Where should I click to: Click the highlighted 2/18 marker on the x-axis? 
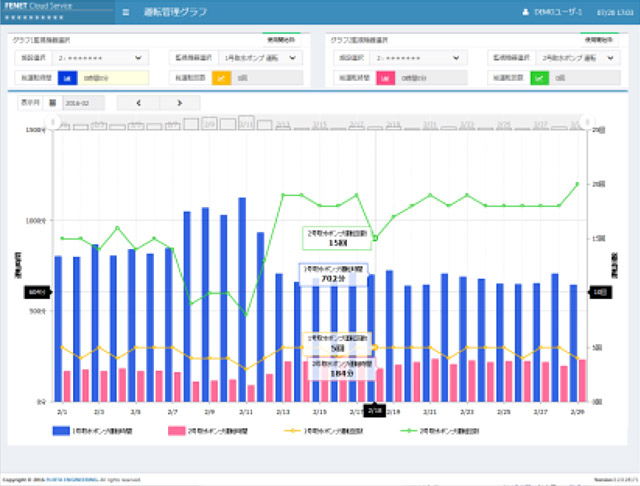coord(375,411)
